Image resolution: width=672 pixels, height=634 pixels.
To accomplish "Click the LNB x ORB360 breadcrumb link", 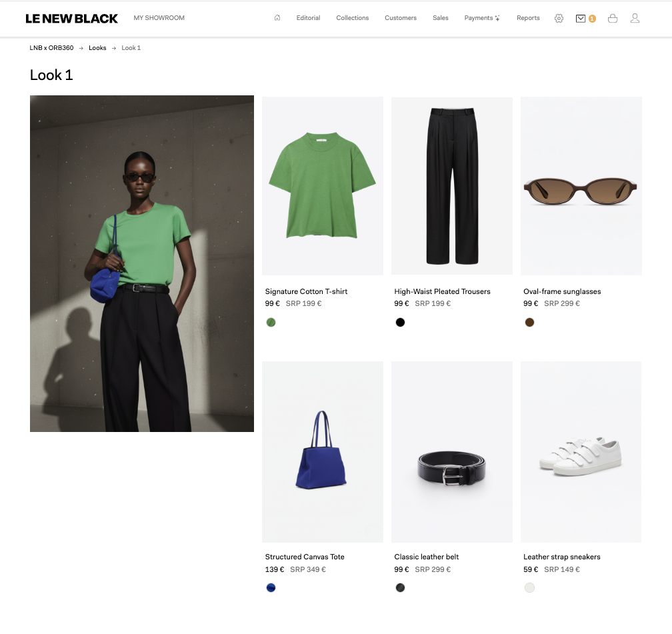I will pos(51,48).
